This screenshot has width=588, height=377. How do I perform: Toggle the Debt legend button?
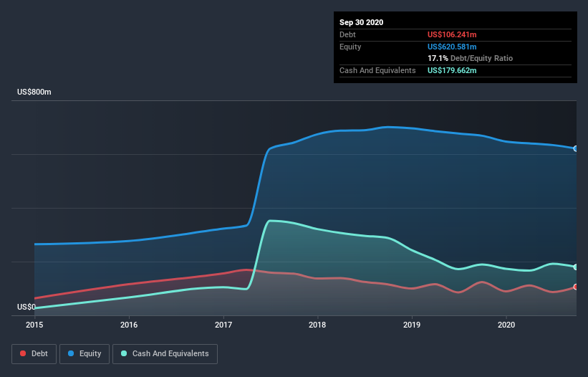(34, 354)
